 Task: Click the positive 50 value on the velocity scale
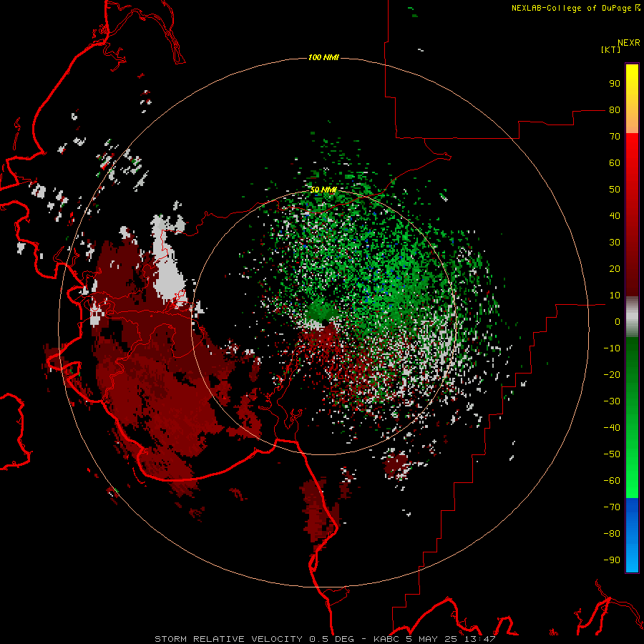(615, 190)
